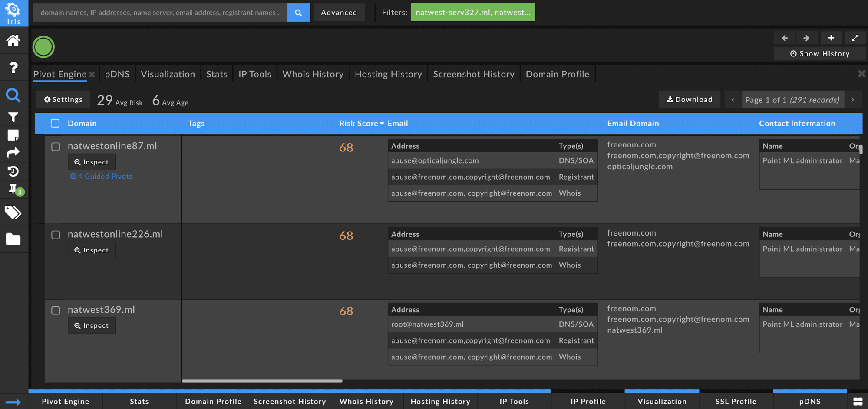Click the Download button
868x409 pixels.
[690, 99]
